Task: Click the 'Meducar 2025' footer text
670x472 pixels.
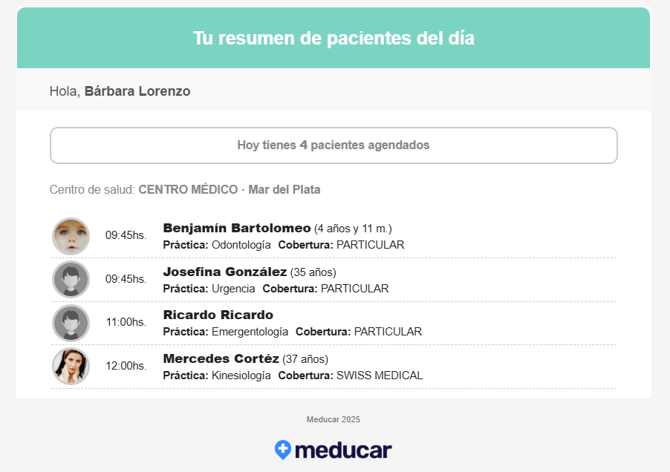Action: tap(333, 419)
